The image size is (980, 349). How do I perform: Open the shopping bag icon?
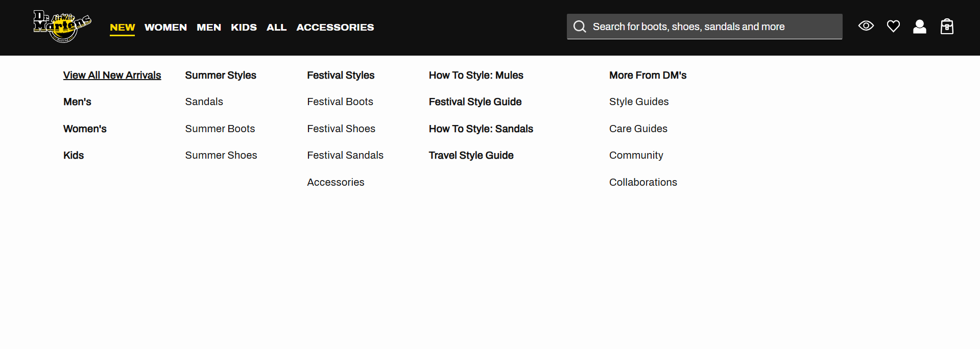947,27
